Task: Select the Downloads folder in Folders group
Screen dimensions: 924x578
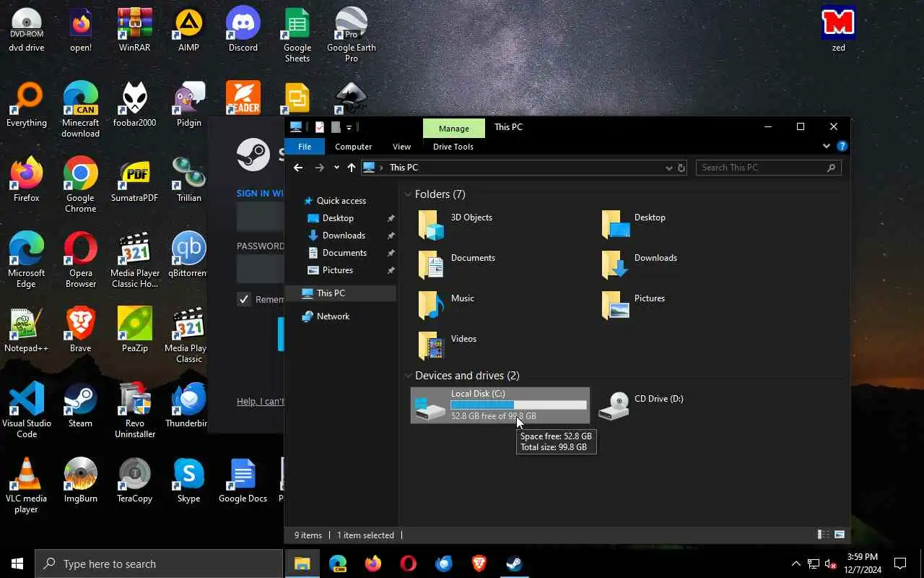Action: [640, 265]
